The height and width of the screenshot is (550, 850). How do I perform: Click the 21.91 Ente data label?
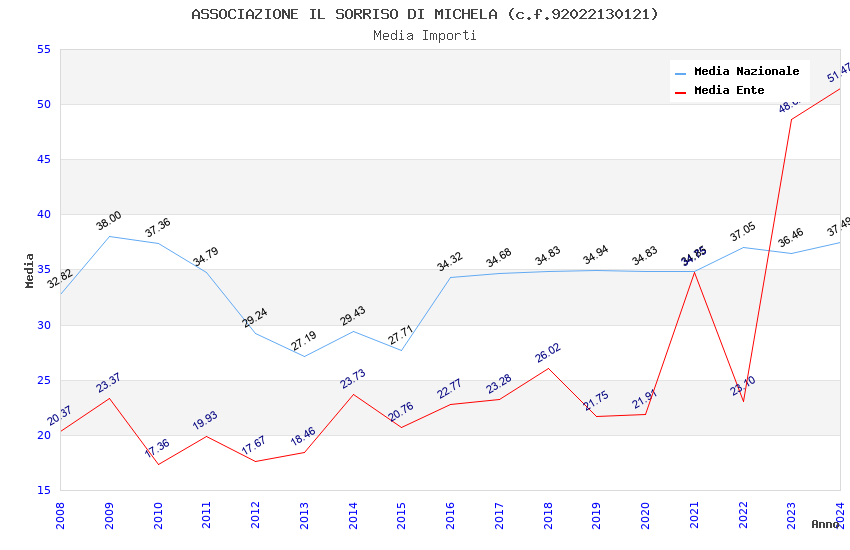pyautogui.click(x=645, y=399)
